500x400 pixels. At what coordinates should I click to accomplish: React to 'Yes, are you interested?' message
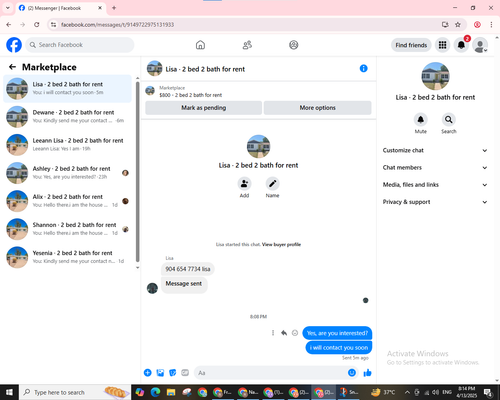[x=295, y=333]
